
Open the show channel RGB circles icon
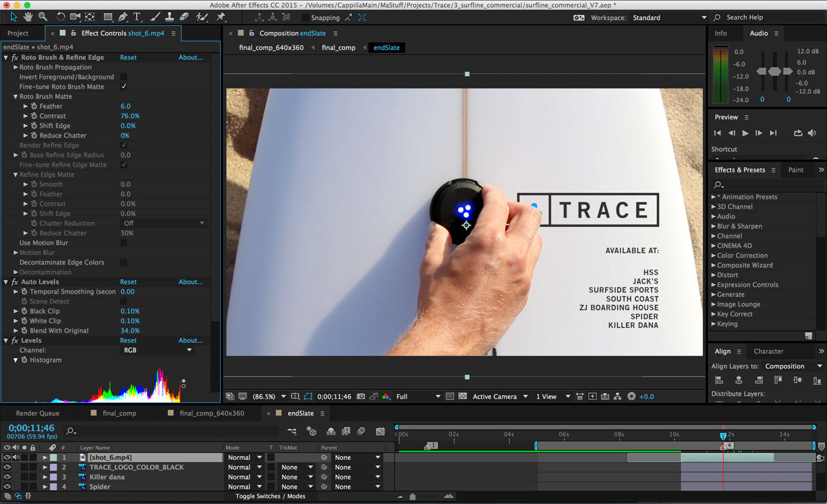[386, 397]
